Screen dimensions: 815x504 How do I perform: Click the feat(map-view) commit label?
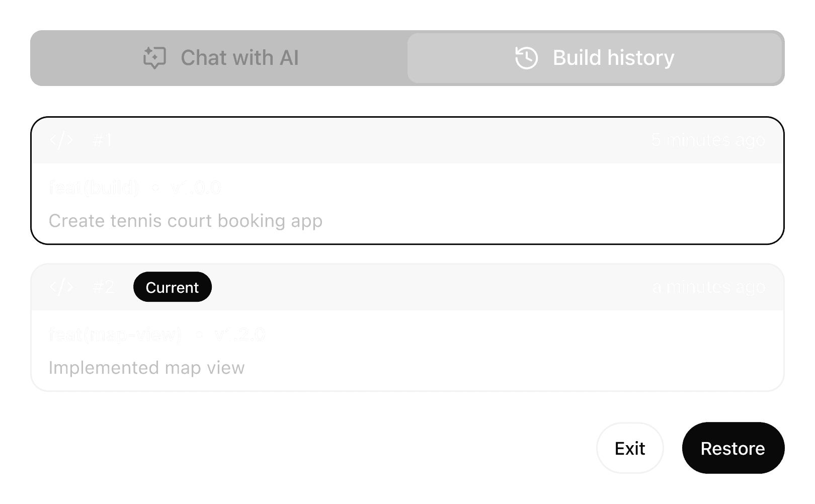pos(115,334)
